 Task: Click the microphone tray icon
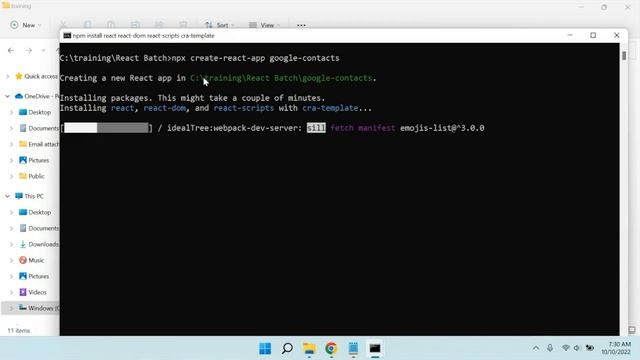pyautogui.click(x=550, y=348)
